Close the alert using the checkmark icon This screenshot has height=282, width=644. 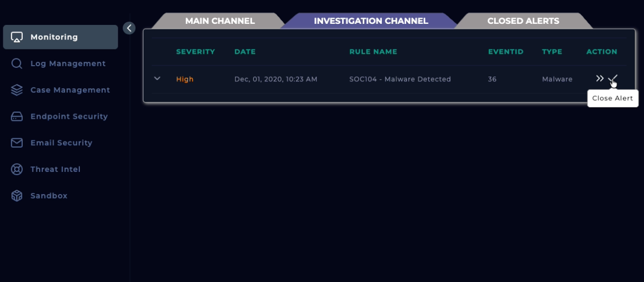click(x=613, y=79)
